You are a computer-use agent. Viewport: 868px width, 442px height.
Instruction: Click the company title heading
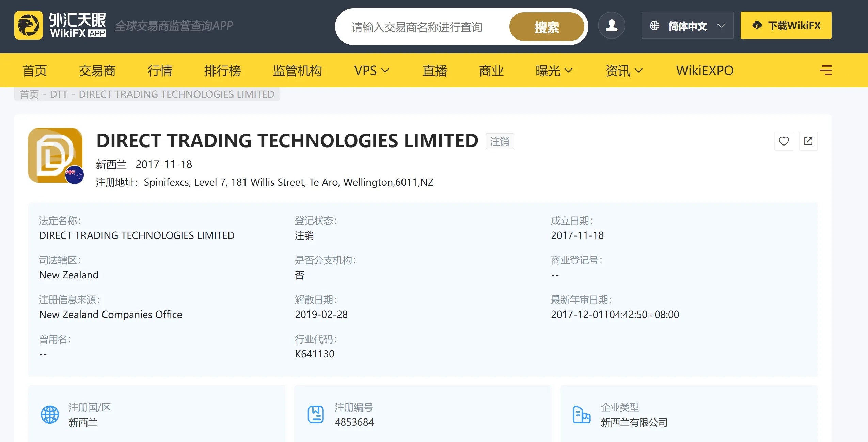point(287,140)
